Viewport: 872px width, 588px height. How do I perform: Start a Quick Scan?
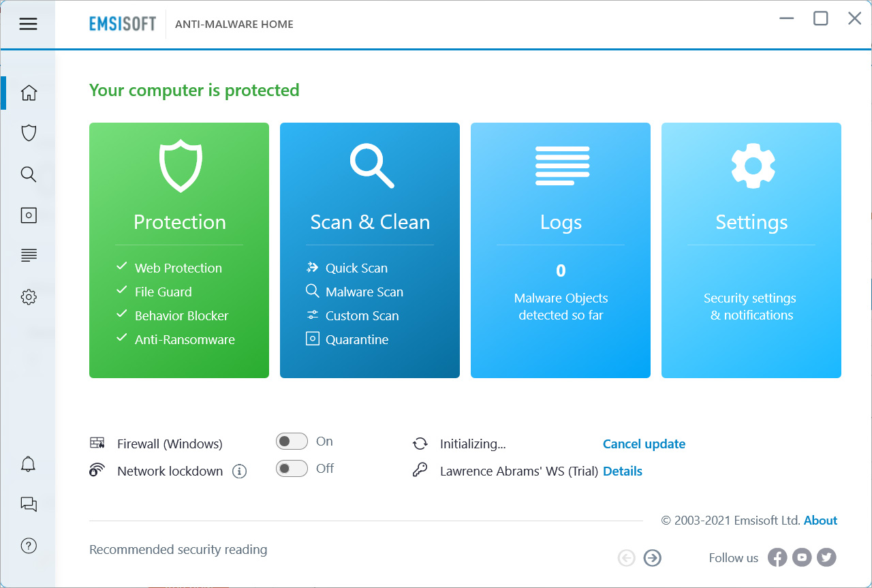[x=356, y=268]
